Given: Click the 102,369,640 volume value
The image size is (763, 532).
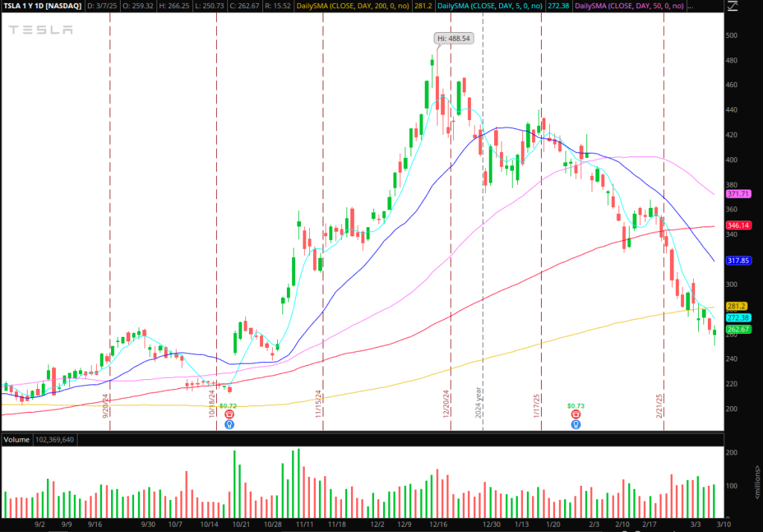Looking at the screenshot, I should [54, 440].
